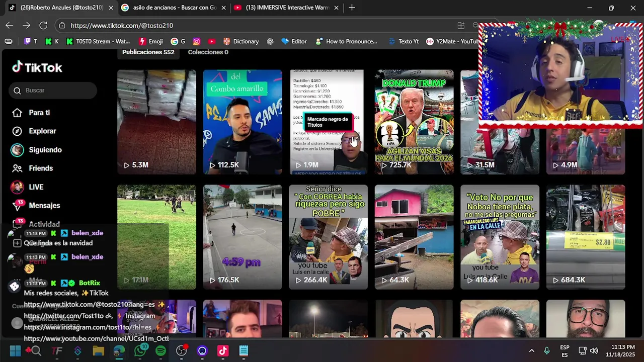Screen dimensions: 644x362
Task: Open the Explorar compass icon
Action: point(17,131)
